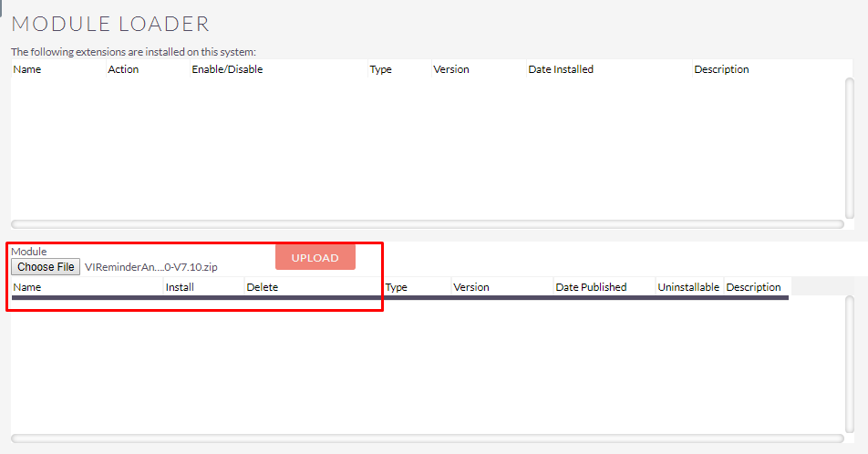Click the Description header in upload table
The image size is (868, 454).
[x=753, y=287]
